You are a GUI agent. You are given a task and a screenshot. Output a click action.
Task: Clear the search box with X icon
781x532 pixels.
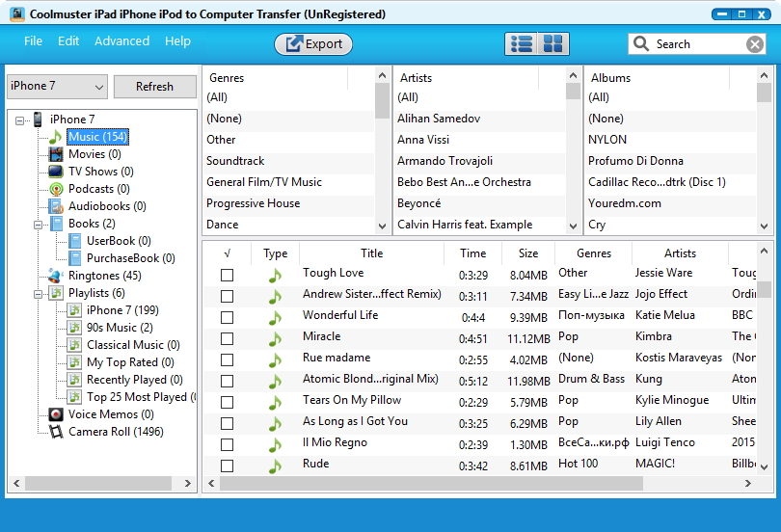click(755, 44)
